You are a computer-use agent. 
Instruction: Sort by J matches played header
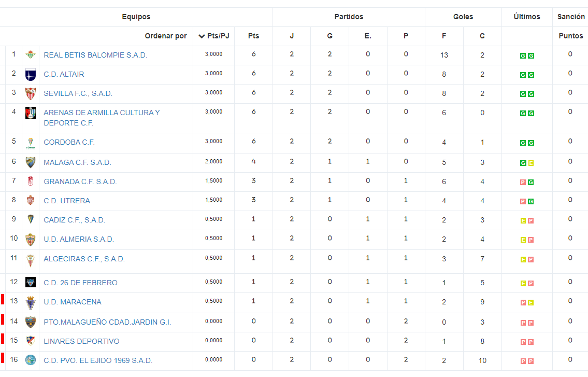click(x=292, y=36)
